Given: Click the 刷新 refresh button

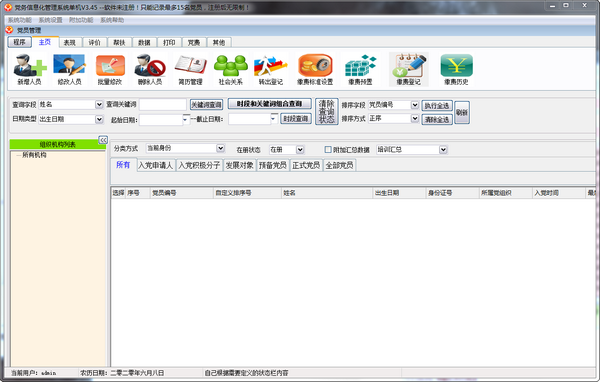Looking at the screenshot, I should pyautogui.click(x=462, y=113).
